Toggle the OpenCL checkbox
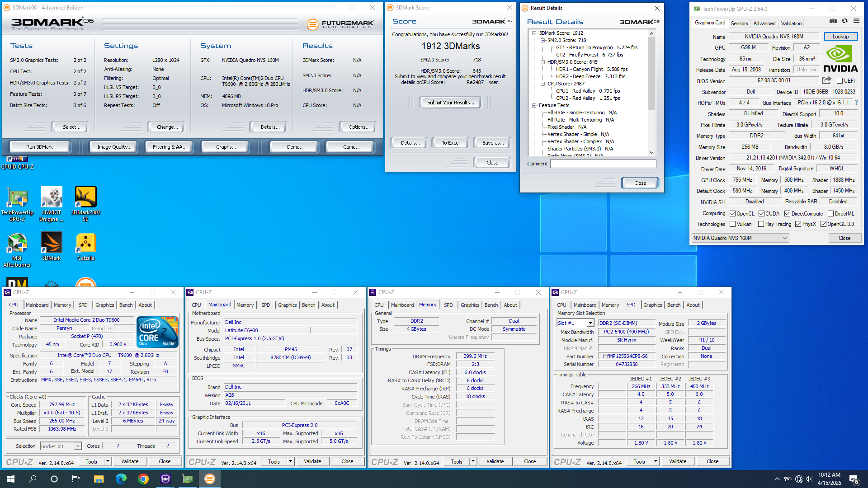Screen dimensions: 868x488 click(732, 214)
